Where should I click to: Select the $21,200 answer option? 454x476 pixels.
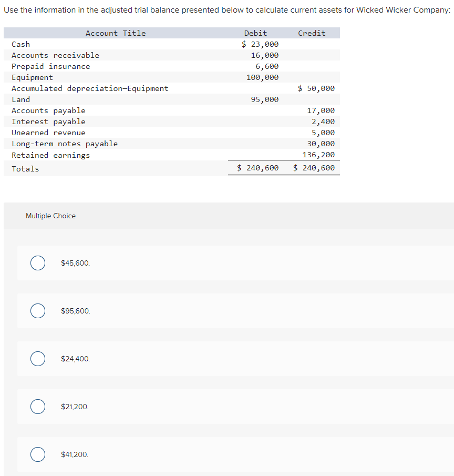(x=37, y=407)
